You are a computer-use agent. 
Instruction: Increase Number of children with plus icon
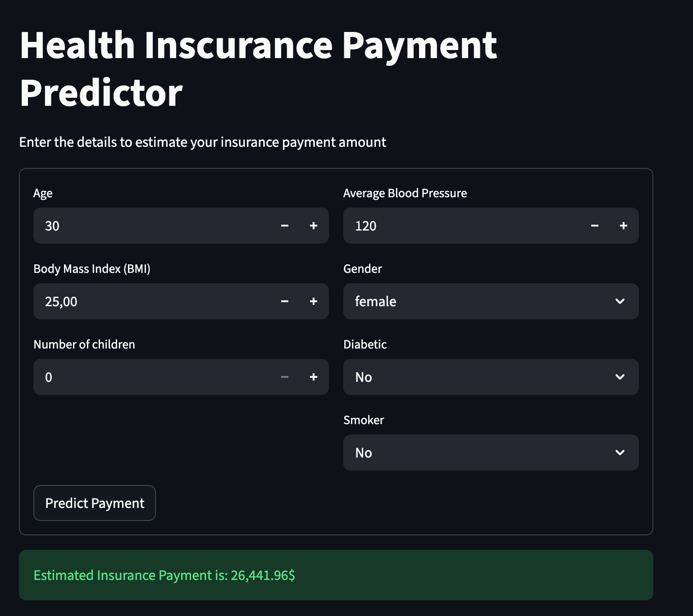point(314,377)
